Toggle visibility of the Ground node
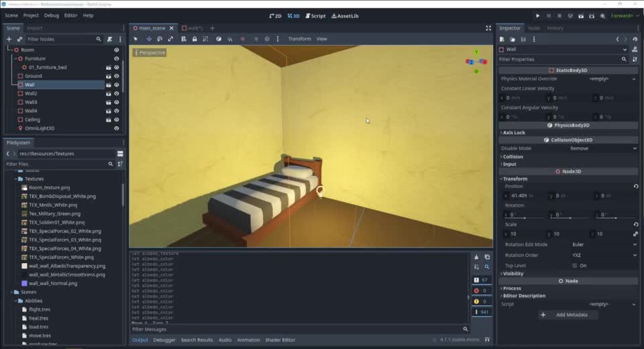This screenshot has height=349, width=644. click(116, 76)
